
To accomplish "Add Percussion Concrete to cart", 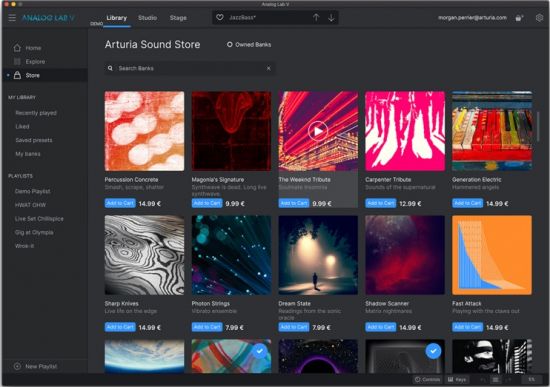I will click(x=120, y=203).
